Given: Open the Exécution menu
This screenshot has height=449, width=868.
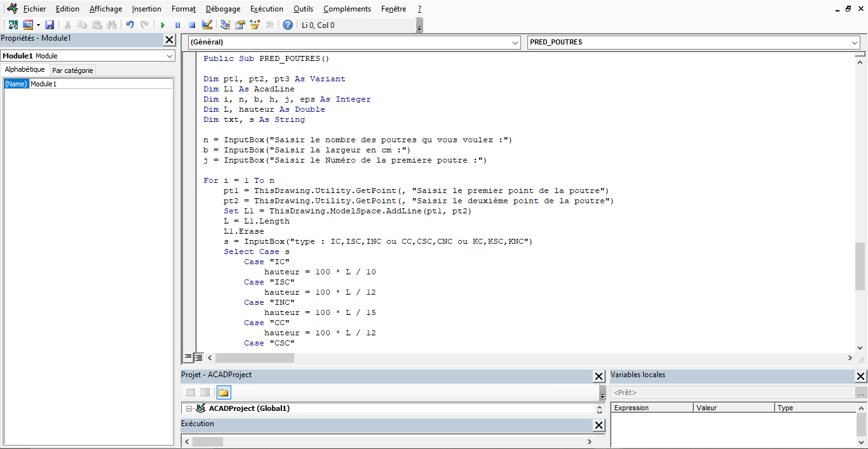Looking at the screenshot, I should click(267, 9).
